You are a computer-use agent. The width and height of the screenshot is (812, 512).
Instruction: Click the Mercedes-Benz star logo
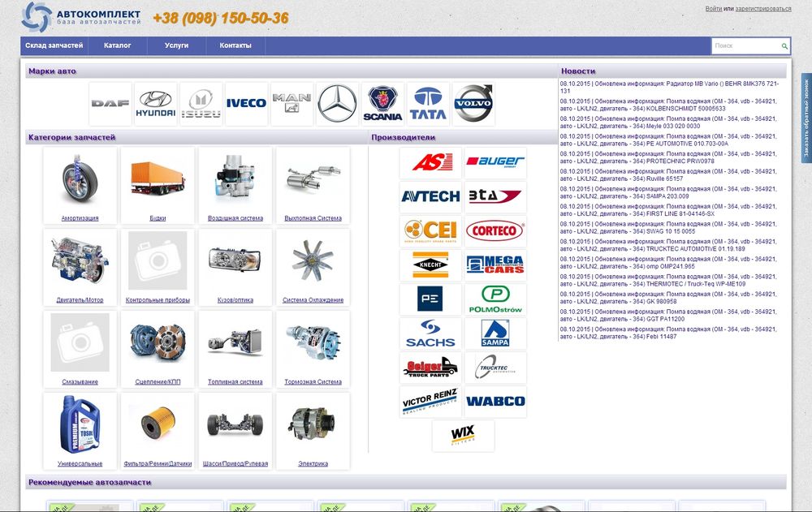pyautogui.click(x=337, y=104)
